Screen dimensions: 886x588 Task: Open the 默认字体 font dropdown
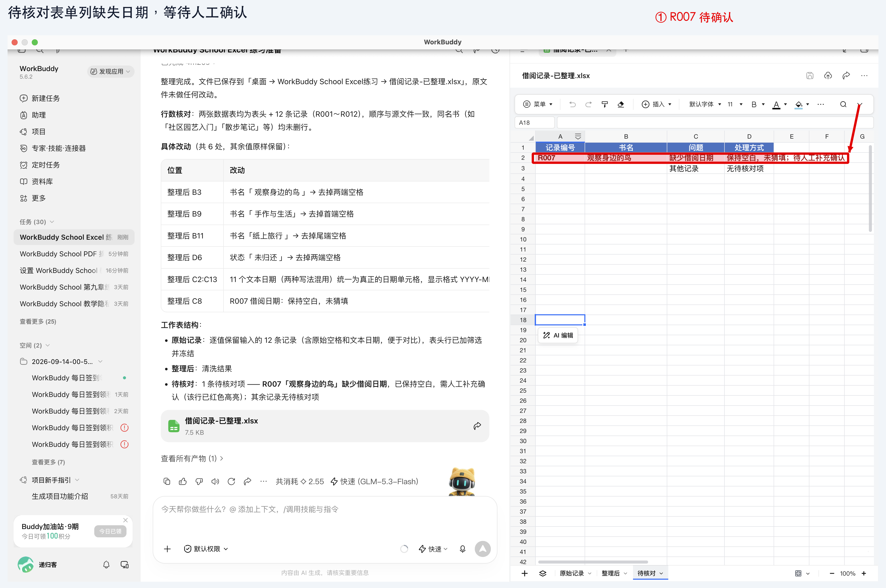pyautogui.click(x=705, y=104)
